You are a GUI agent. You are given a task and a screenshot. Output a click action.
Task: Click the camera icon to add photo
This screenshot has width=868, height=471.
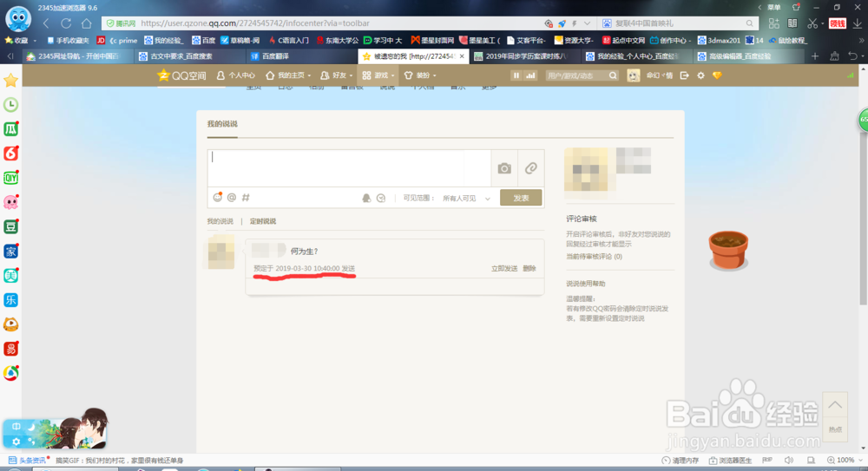click(x=504, y=168)
